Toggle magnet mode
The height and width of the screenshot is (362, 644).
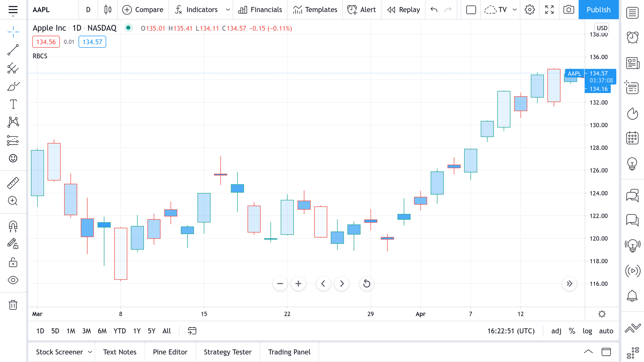click(x=13, y=226)
